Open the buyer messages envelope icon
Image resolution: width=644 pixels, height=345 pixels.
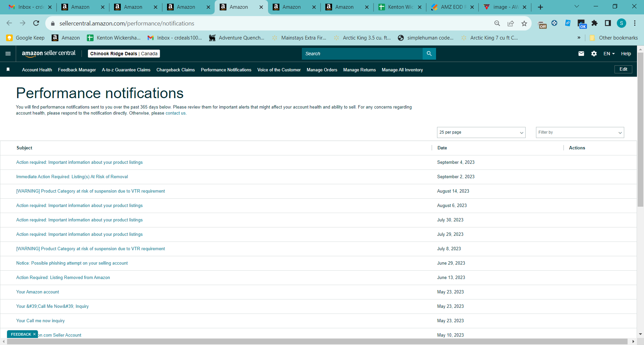click(x=581, y=54)
